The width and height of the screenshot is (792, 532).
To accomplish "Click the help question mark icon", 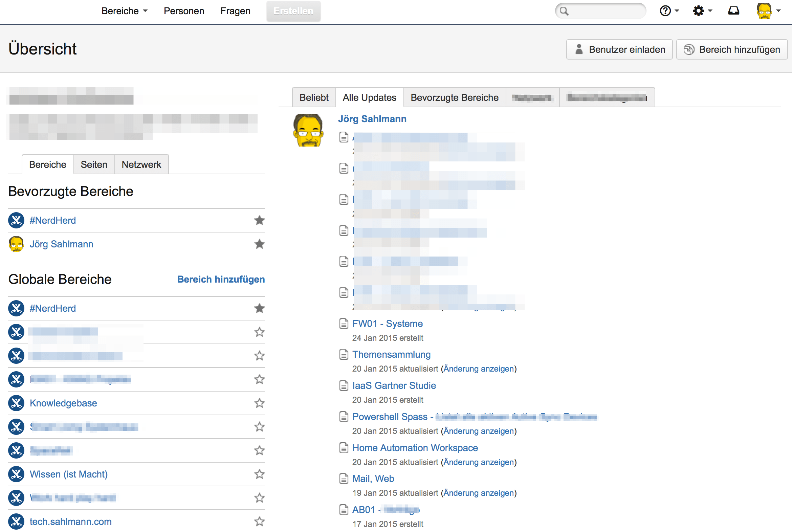I will click(665, 11).
